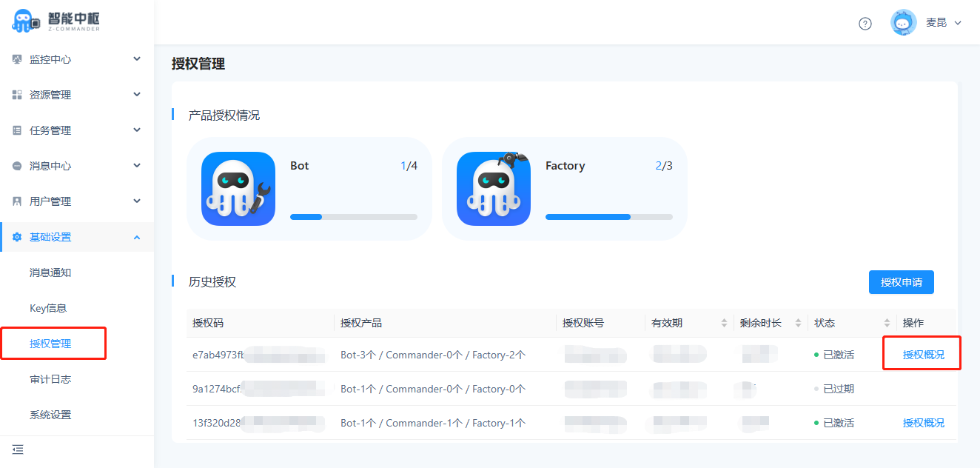The width and height of the screenshot is (980, 468).
Task: Open 授权概况 link for code 13f320d28
Action: 923,423
